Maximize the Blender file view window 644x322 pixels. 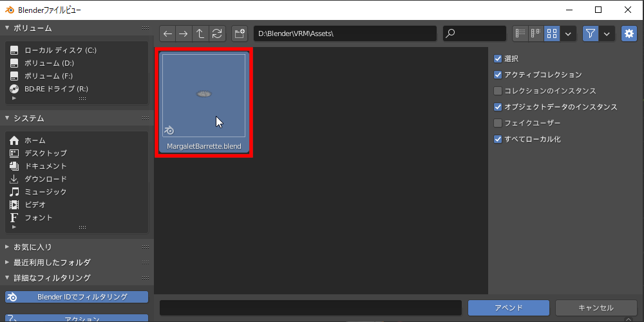598,10
